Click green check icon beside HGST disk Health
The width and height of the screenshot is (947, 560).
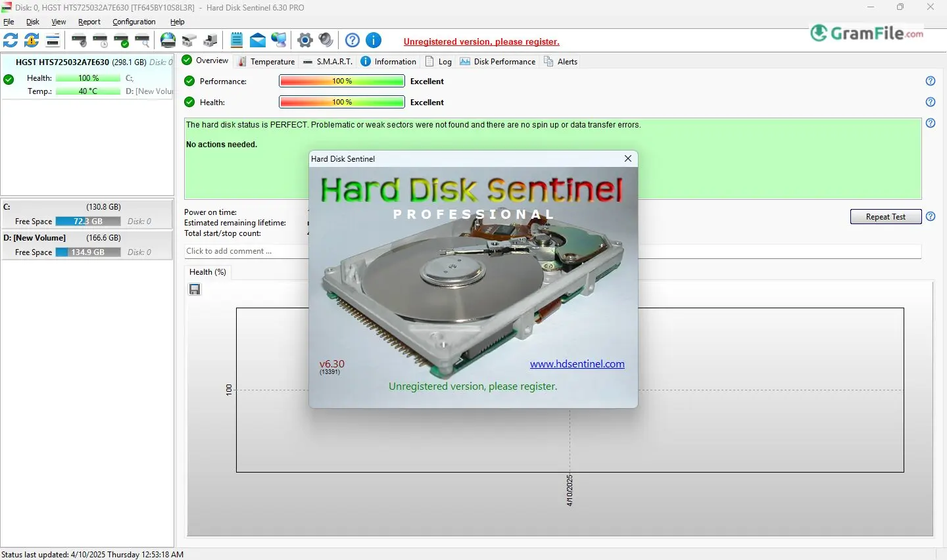9,80
